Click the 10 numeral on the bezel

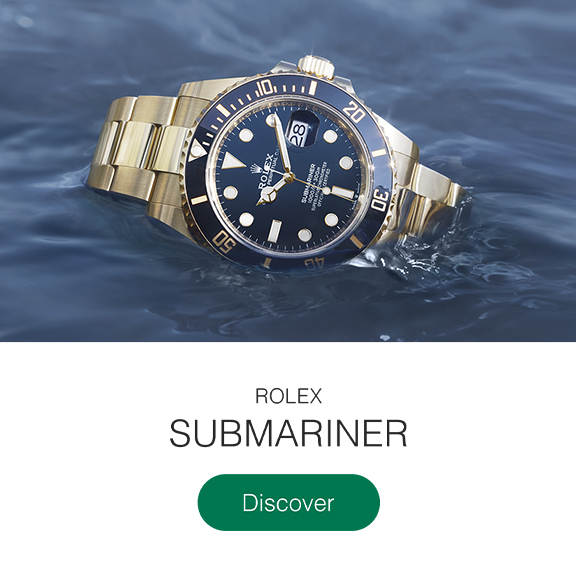point(264,88)
